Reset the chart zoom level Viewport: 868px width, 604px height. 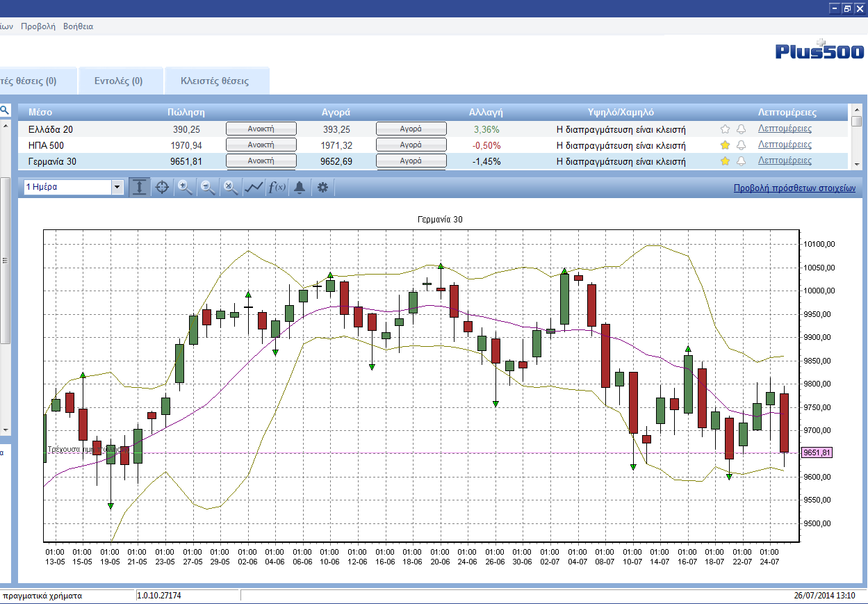coord(231,188)
